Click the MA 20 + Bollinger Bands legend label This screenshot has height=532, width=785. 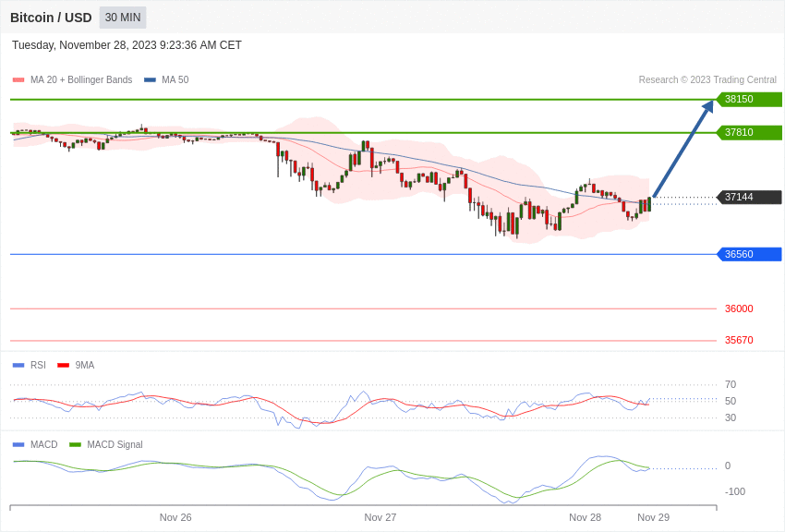point(81,79)
